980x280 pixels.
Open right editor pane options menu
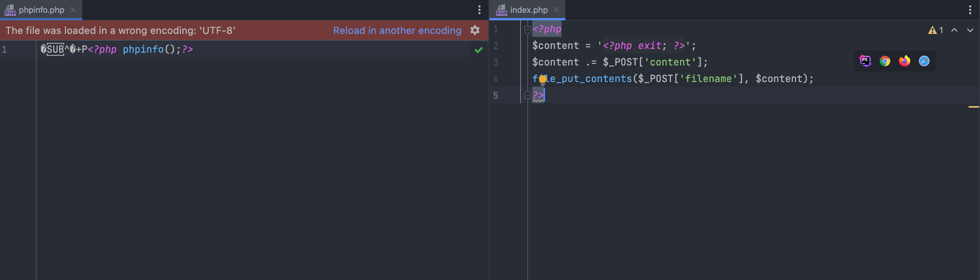click(970, 10)
